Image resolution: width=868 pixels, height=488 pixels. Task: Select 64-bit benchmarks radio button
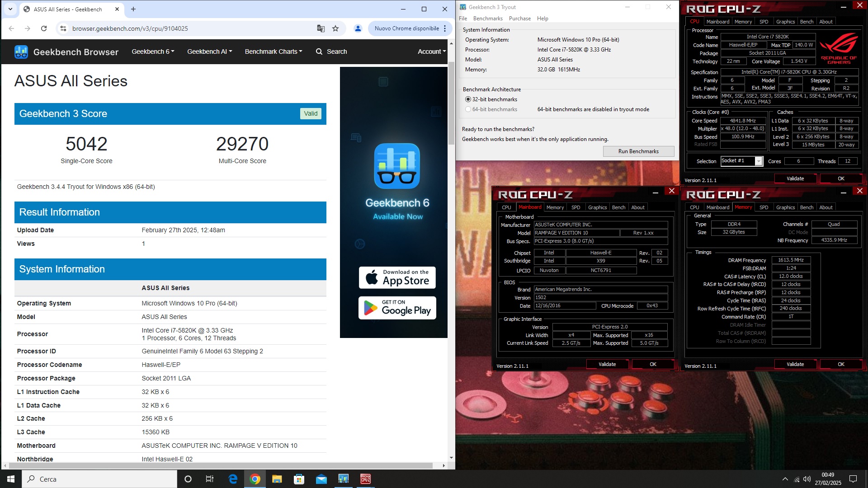468,109
